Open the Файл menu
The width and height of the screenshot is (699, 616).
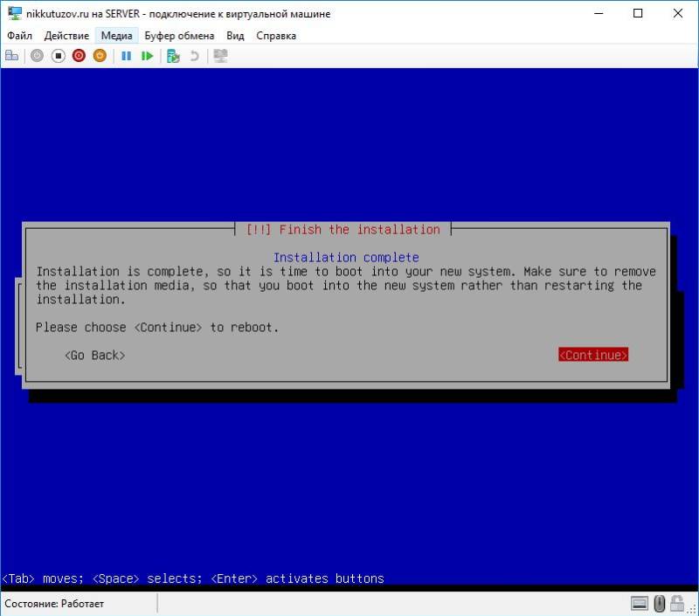(20, 36)
